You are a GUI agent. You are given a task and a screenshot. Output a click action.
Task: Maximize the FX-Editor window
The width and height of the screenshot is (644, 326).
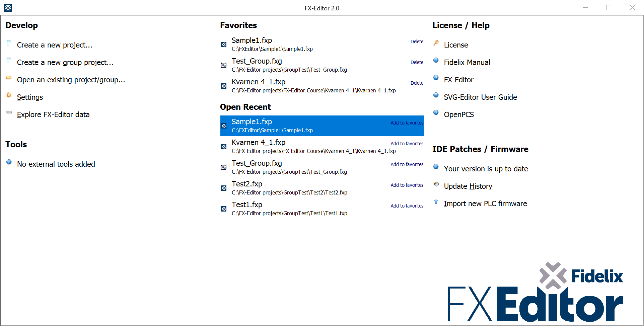click(609, 8)
